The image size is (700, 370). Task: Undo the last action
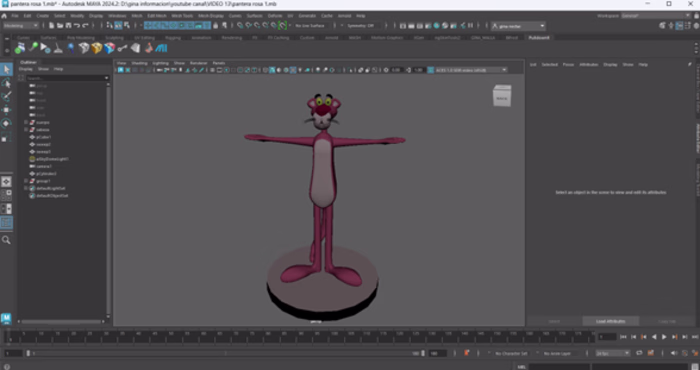click(76, 25)
